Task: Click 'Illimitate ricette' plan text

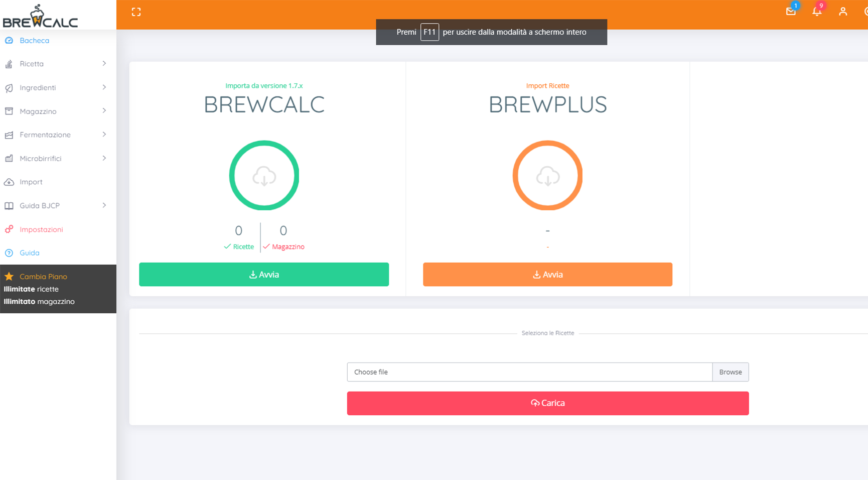Action: click(x=31, y=289)
